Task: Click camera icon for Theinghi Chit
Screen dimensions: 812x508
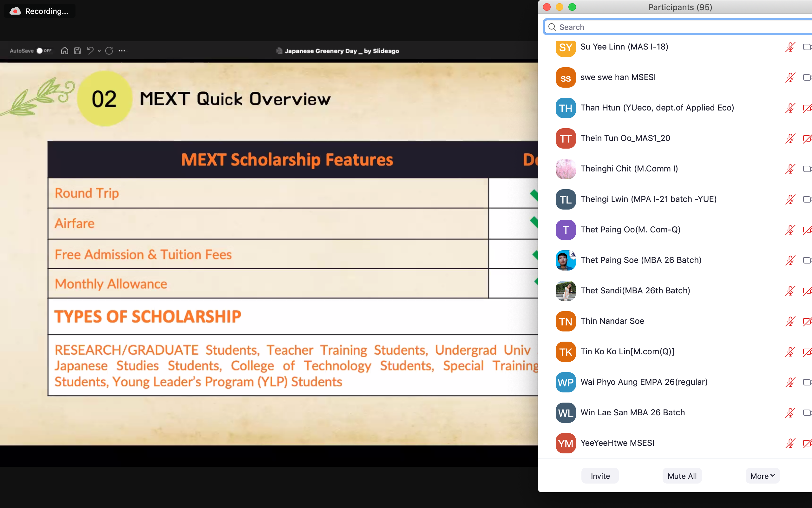Action: [x=807, y=169]
